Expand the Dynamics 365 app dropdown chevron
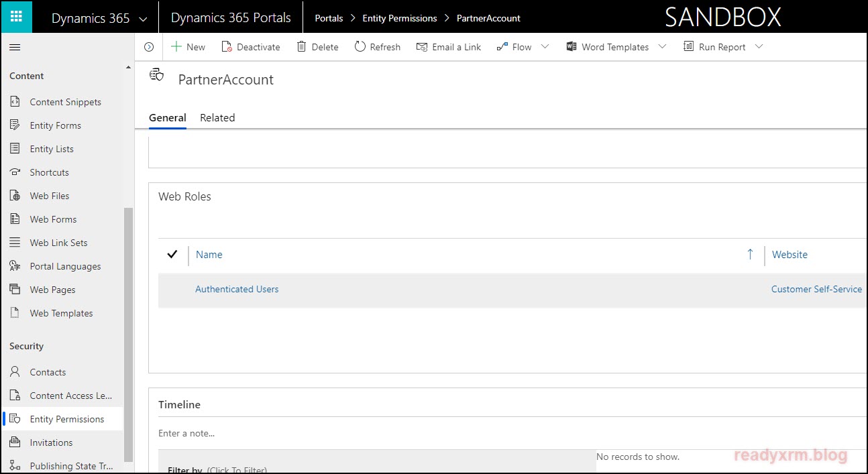This screenshot has width=868, height=474. click(143, 19)
